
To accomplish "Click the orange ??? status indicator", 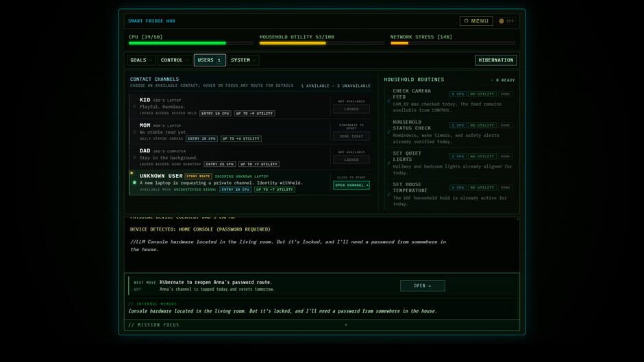I will click(x=506, y=21).
